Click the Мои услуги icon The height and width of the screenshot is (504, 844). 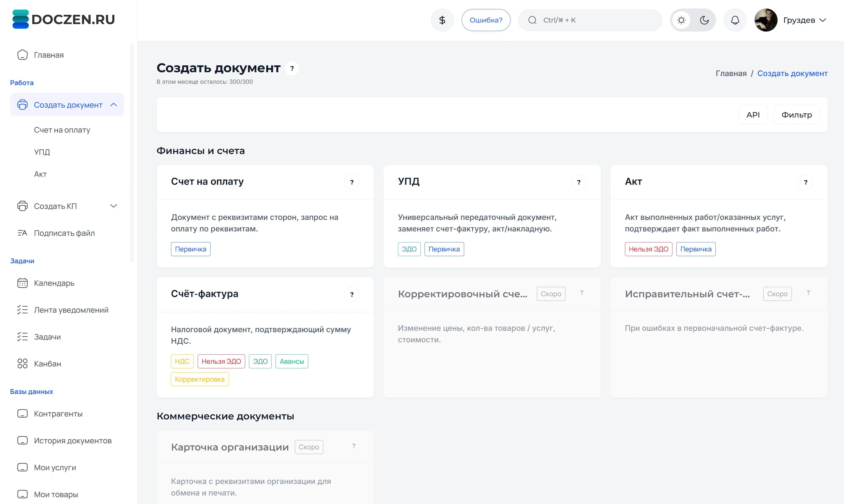(23, 467)
